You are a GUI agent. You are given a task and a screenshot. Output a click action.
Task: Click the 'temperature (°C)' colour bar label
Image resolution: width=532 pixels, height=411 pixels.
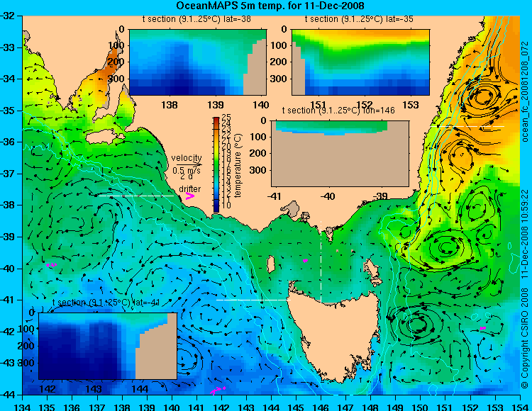238,165
